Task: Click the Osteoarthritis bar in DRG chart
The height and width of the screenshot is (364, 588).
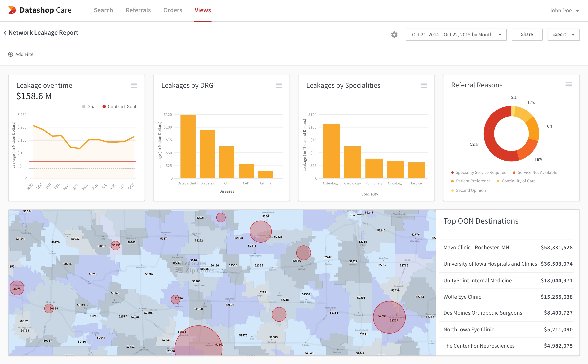Action: tap(188, 146)
